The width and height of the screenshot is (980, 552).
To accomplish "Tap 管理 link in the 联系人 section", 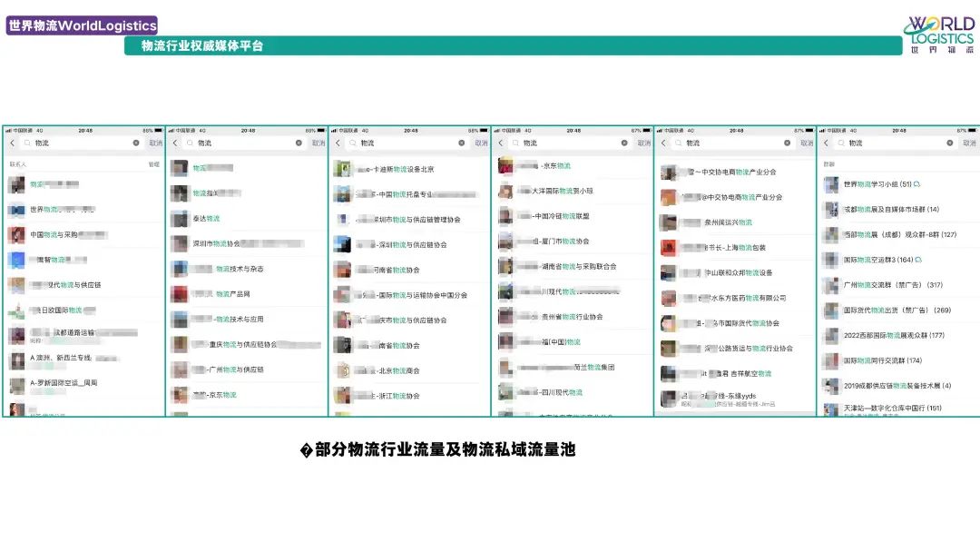I will [x=153, y=164].
